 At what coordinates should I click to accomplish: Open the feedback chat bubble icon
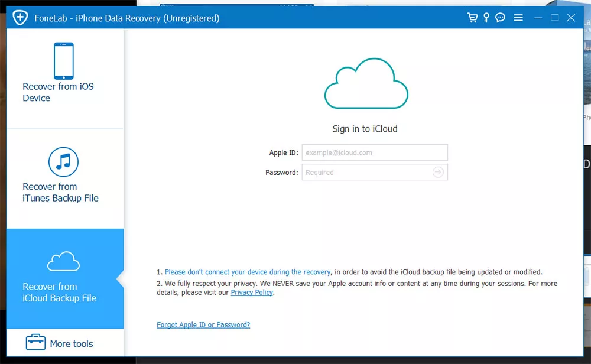click(500, 18)
